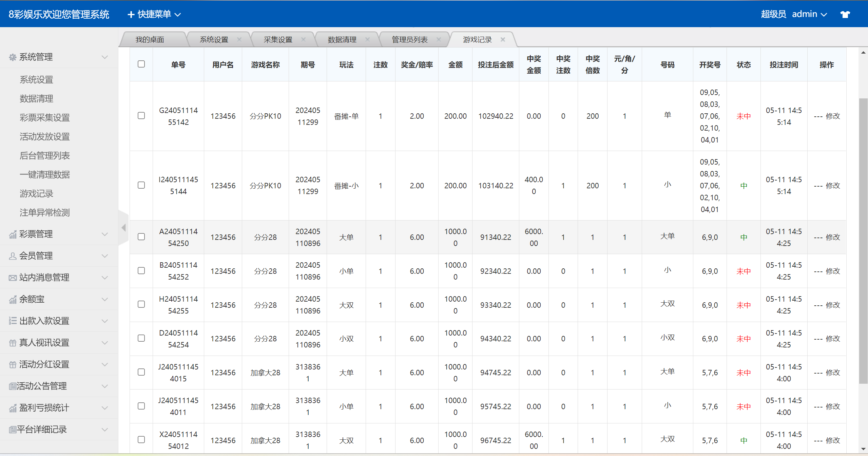Click the envelope icon beside 站内消息管理

pyautogui.click(x=13, y=278)
